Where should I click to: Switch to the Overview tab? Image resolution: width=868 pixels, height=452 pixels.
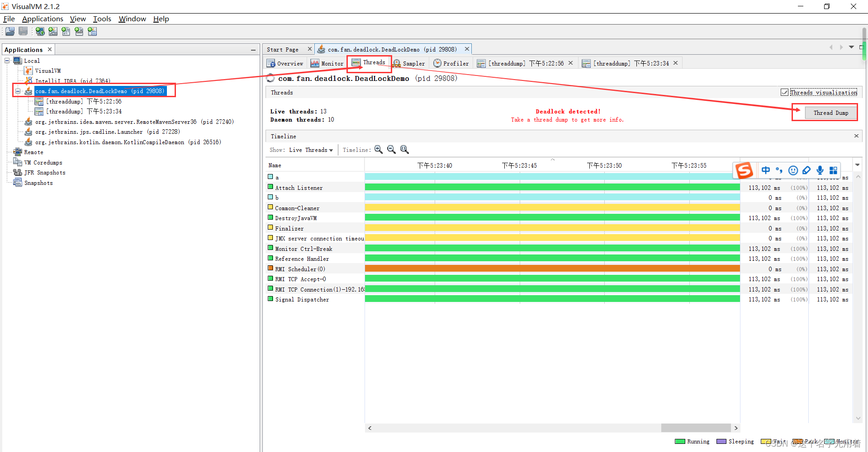285,63
